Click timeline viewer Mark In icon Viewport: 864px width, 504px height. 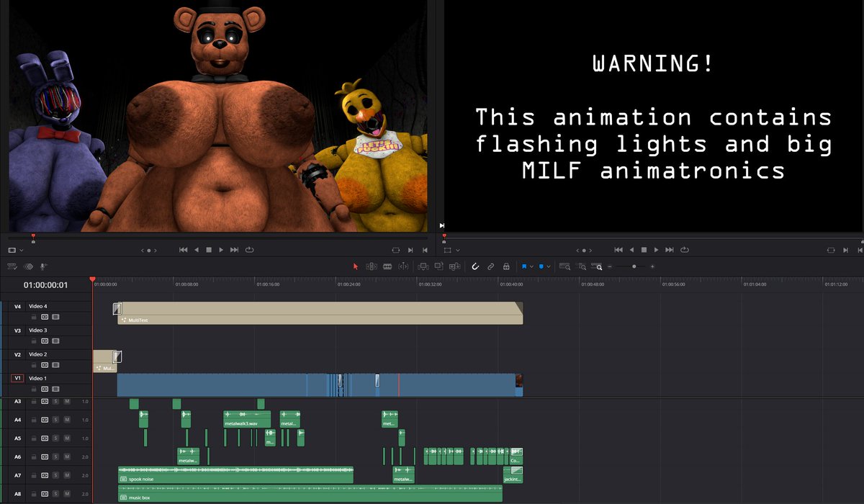[x=846, y=250]
